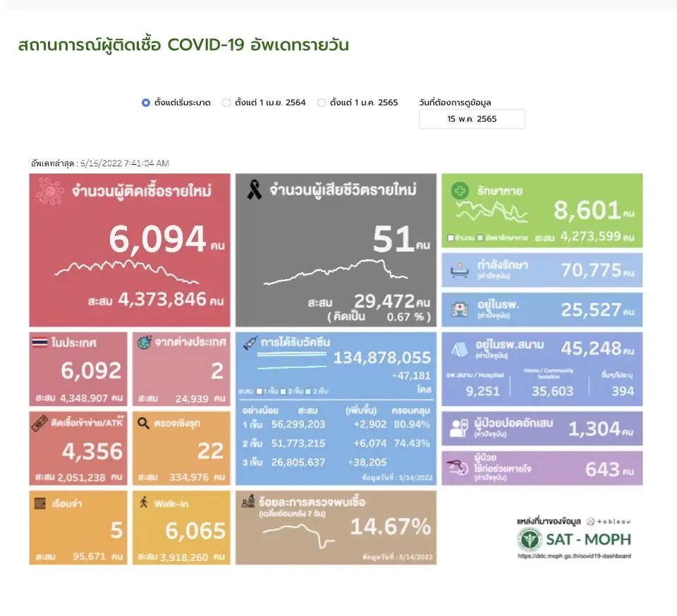The height and width of the screenshot is (616, 677).
Task: Click the SAT-MOPH logo
Action: (574, 540)
